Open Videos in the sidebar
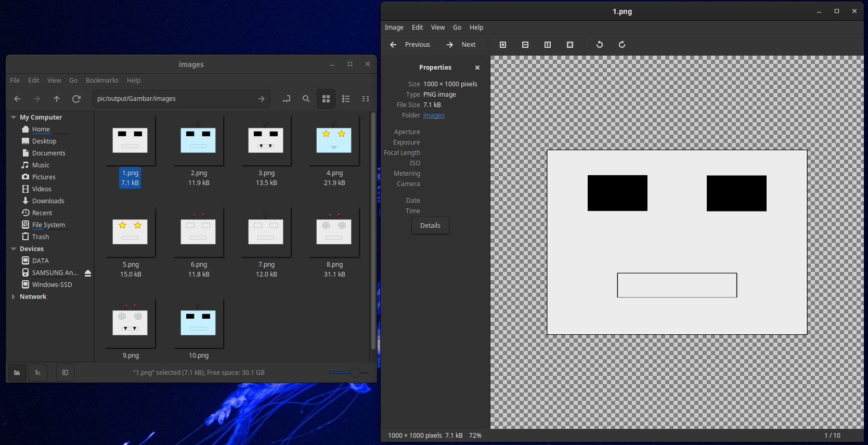The width and height of the screenshot is (868, 445). point(42,189)
